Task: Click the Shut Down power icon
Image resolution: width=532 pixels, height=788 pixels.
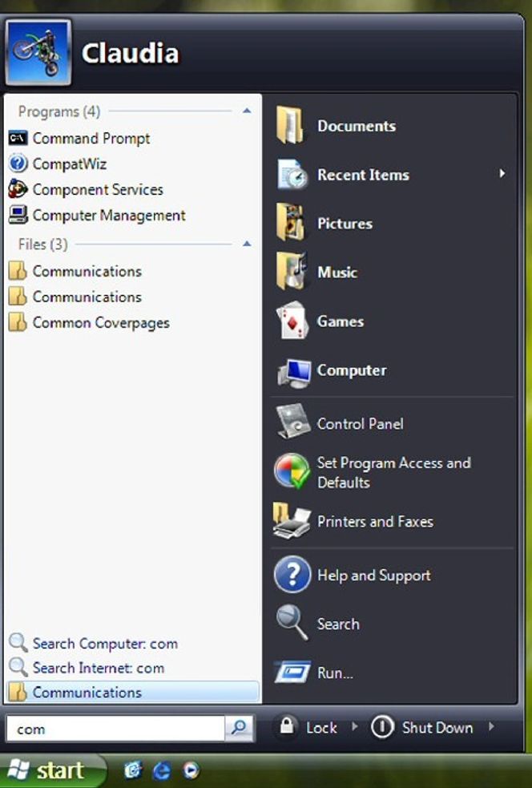Action: coord(382,727)
